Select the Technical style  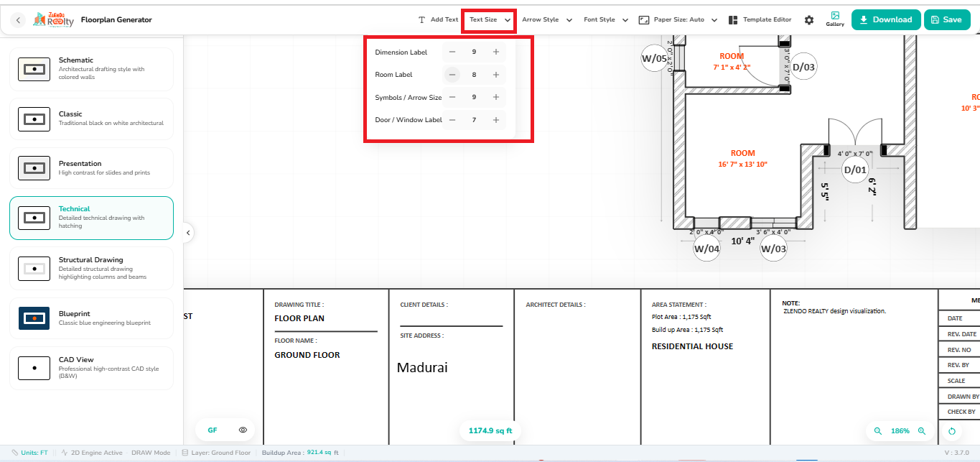tap(91, 218)
